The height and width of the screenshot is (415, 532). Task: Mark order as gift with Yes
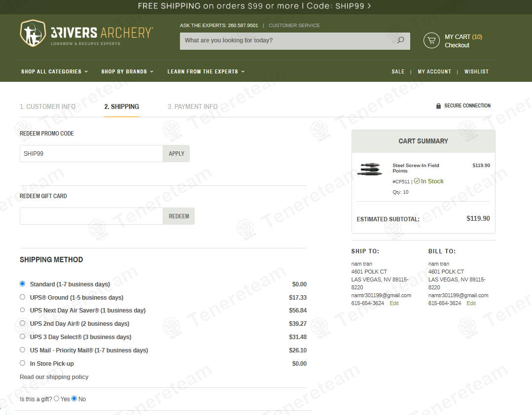(x=57, y=399)
